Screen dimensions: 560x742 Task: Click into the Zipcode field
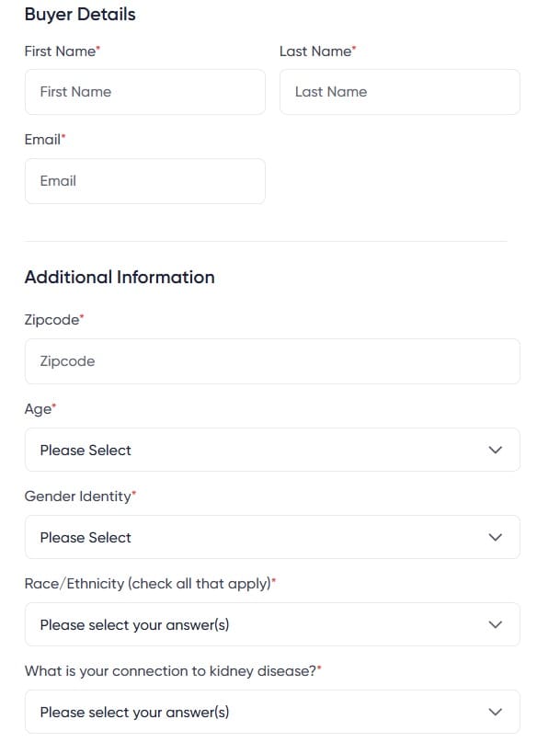(271, 361)
